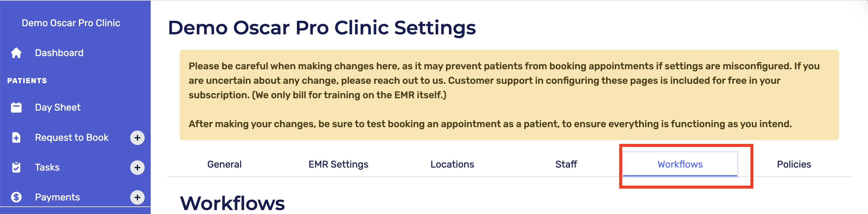Open Dashboard from the sidebar

tap(59, 53)
